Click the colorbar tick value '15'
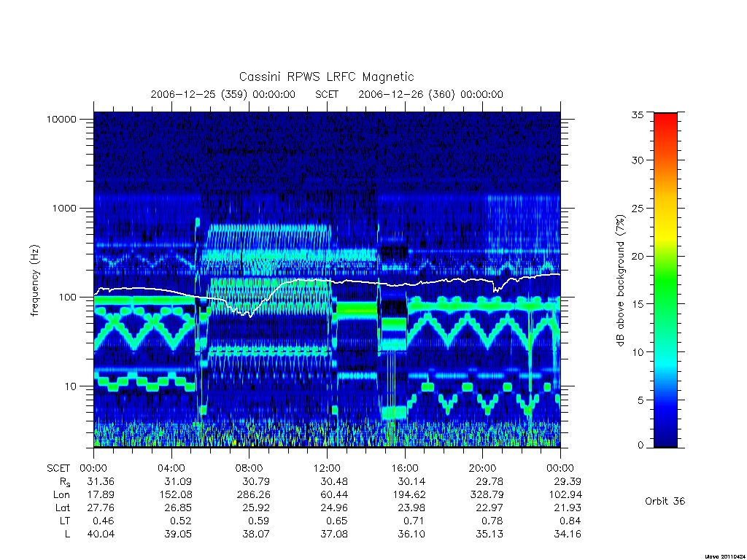Viewport: 747px width, 560px height. point(637,304)
